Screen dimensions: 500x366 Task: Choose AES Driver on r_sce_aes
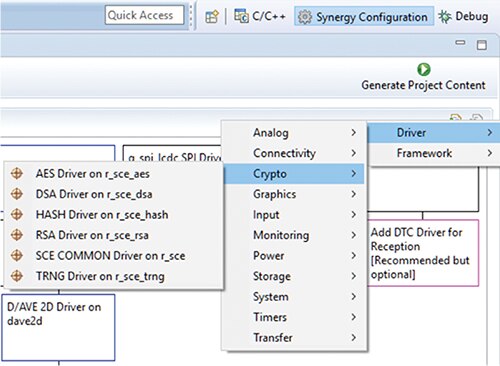(x=113, y=174)
